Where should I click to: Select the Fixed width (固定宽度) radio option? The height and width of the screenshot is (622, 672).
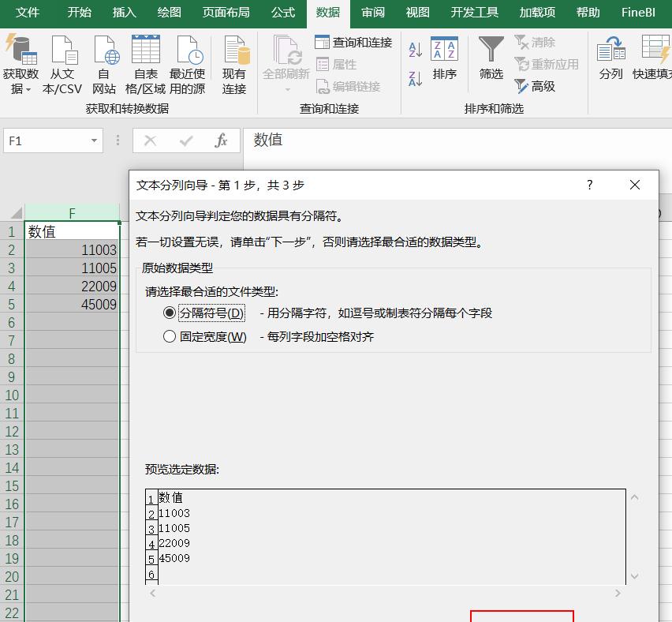(x=170, y=336)
